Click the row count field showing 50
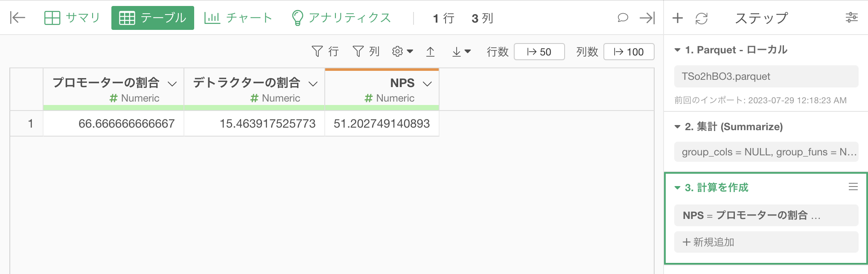 click(539, 52)
